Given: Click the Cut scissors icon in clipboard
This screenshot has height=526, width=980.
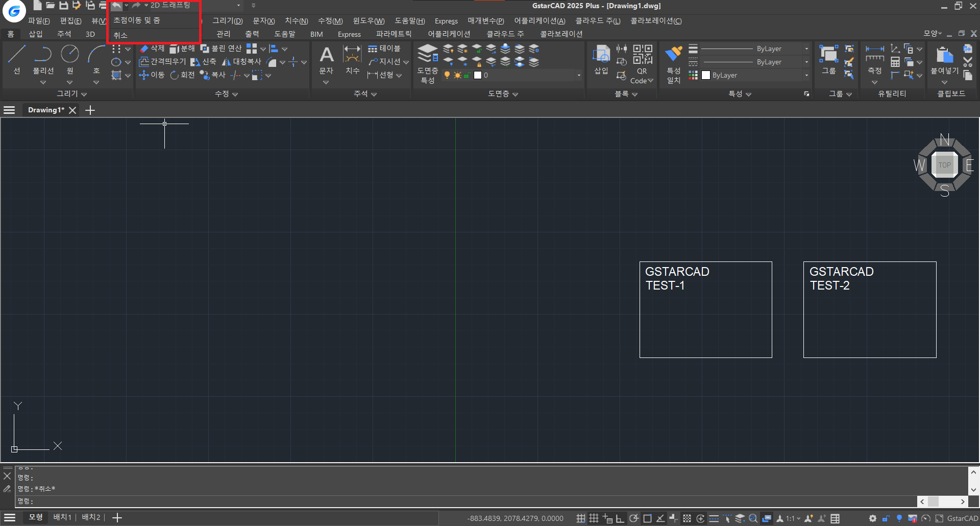Looking at the screenshot, I should tap(968, 62).
